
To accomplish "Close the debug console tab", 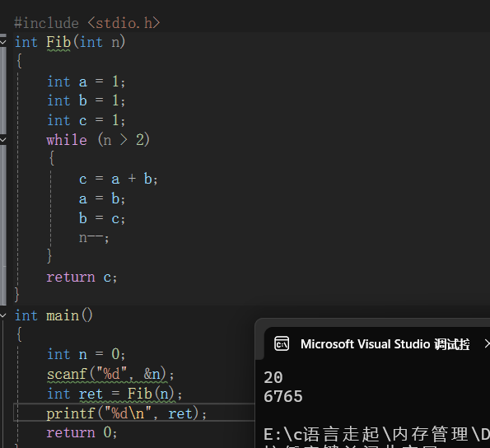I will 487,344.
